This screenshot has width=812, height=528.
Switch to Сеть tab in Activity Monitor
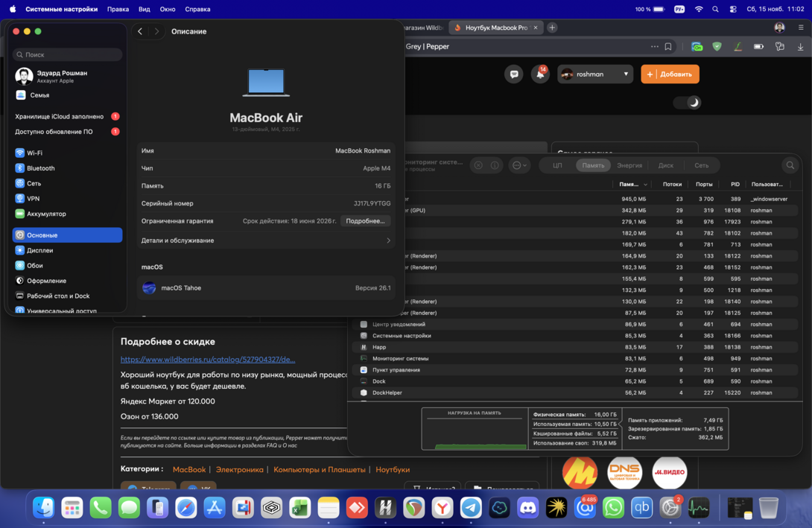coord(701,165)
